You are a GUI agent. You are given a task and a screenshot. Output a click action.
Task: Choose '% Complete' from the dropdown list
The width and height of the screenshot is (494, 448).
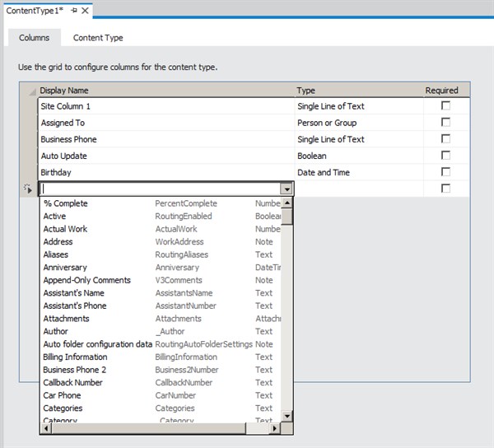(x=66, y=203)
